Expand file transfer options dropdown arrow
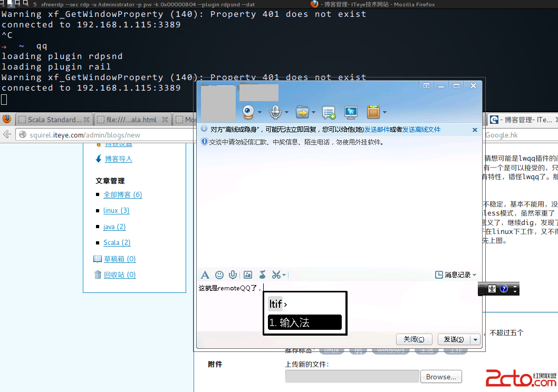 [x=313, y=112]
